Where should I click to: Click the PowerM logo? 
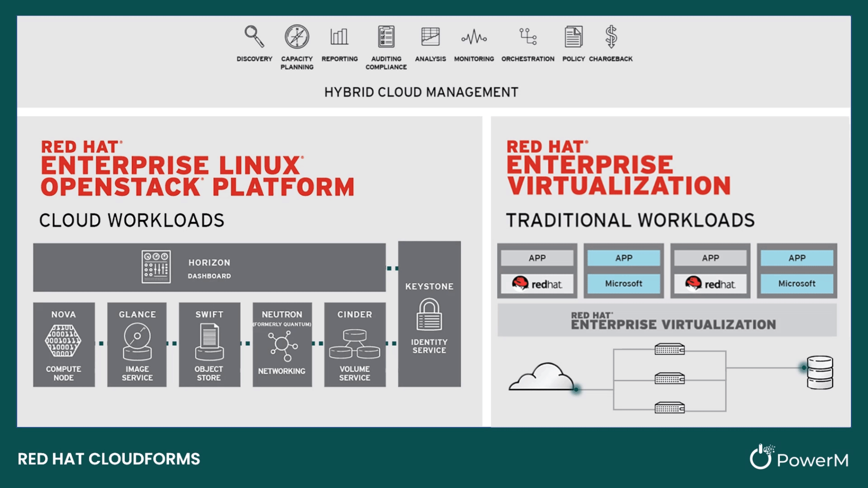[x=799, y=457]
